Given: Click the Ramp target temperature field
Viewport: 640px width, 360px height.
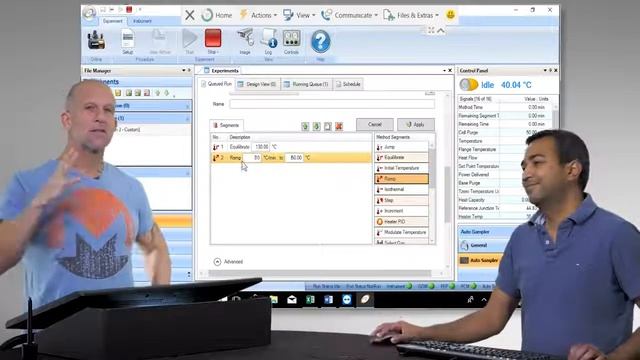Looking at the screenshot, I should coord(295,158).
